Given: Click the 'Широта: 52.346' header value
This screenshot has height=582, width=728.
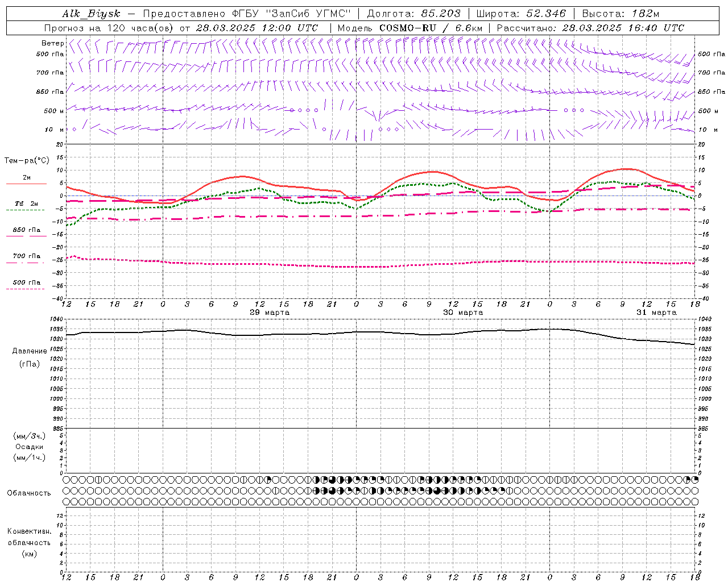Looking at the screenshot, I should click(522, 14).
